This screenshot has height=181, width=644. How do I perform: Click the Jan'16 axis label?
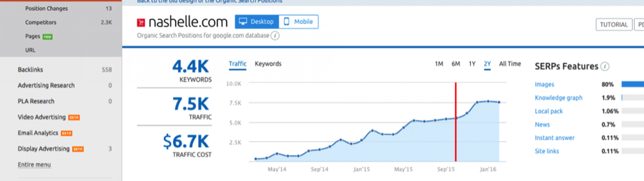(488, 170)
